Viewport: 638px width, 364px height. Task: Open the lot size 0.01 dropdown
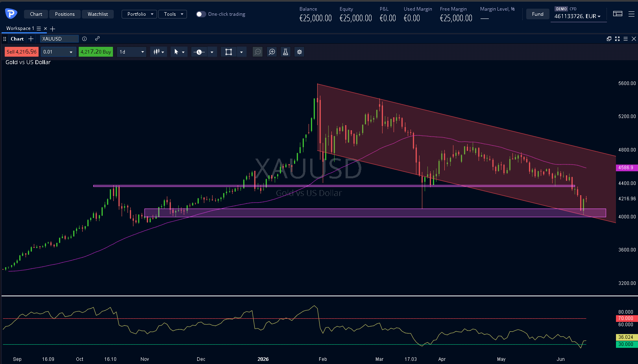coord(59,52)
